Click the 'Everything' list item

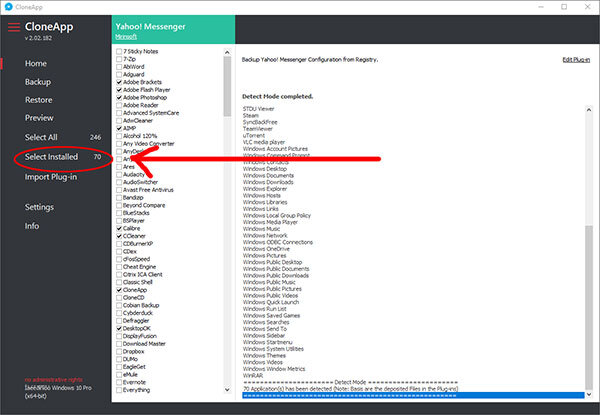click(x=136, y=390)
